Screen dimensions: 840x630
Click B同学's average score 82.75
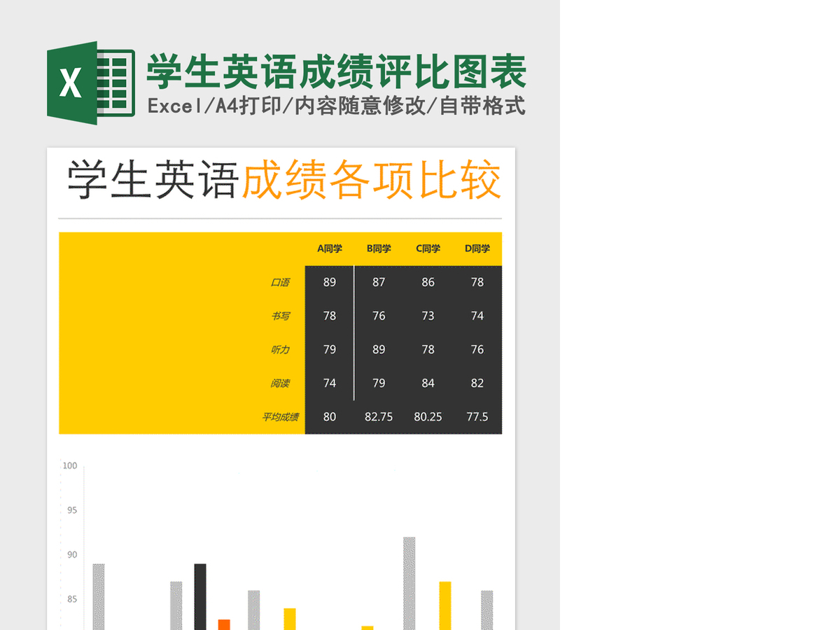[x=379, y=416]
